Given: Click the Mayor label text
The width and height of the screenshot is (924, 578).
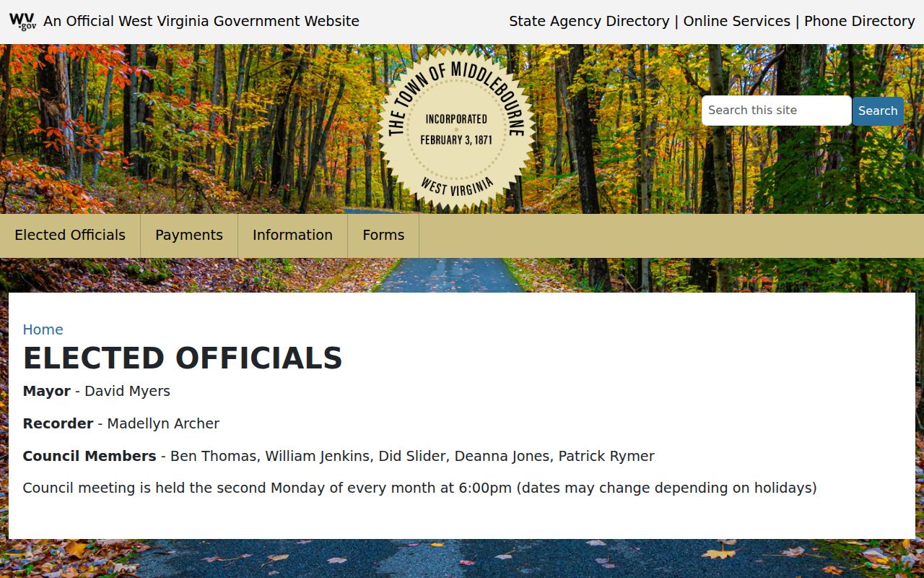Looking at the screenshot, I should (x=46, y=391).
